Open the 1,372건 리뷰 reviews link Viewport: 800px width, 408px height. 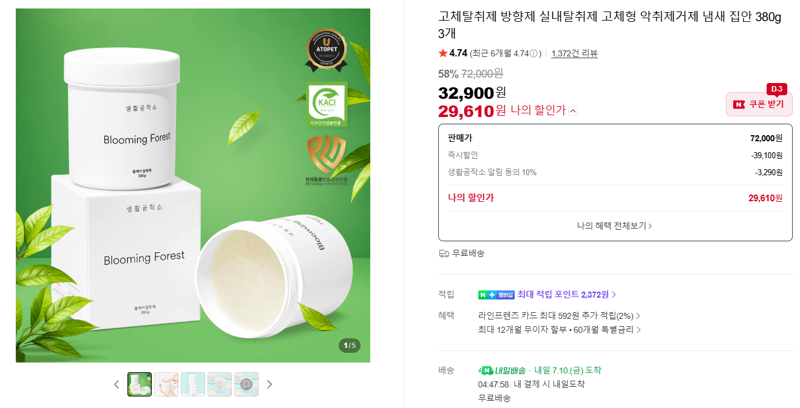(x=574, y=54)
